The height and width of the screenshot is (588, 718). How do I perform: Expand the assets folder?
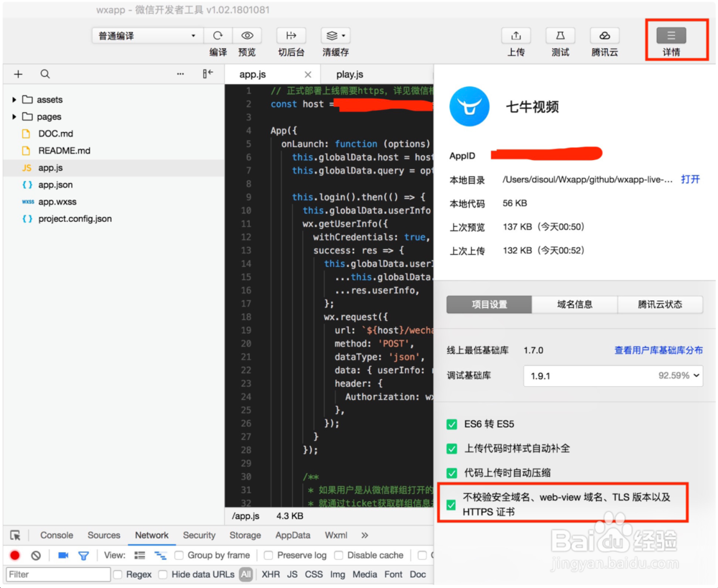(x=14, y=100)
